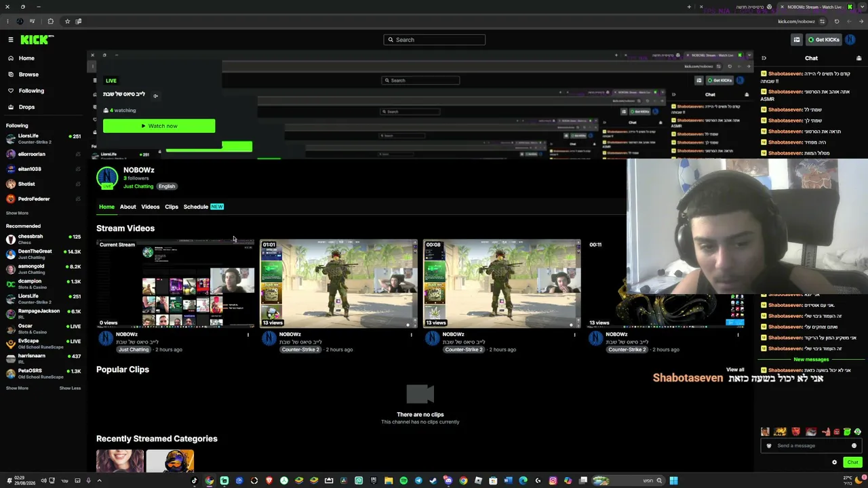
Task: Open options menu for the Current Stream video
Action: [248, 335]
